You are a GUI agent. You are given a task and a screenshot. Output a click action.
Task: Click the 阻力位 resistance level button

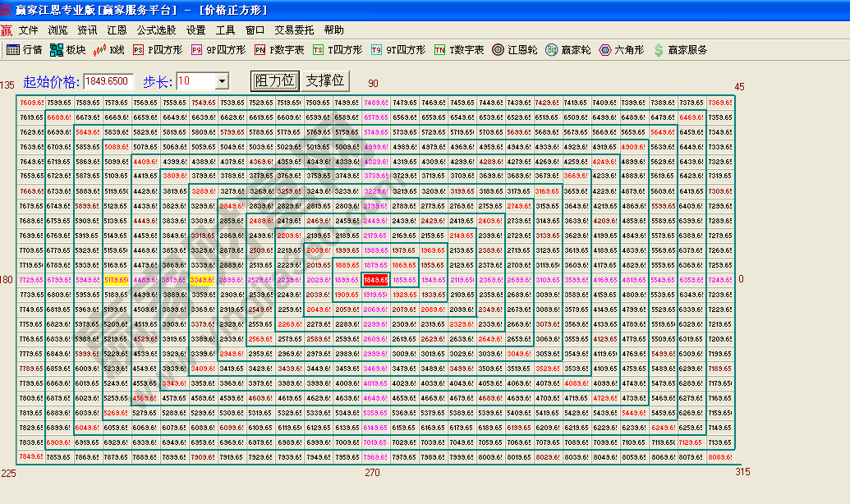(x=274, y=80)
